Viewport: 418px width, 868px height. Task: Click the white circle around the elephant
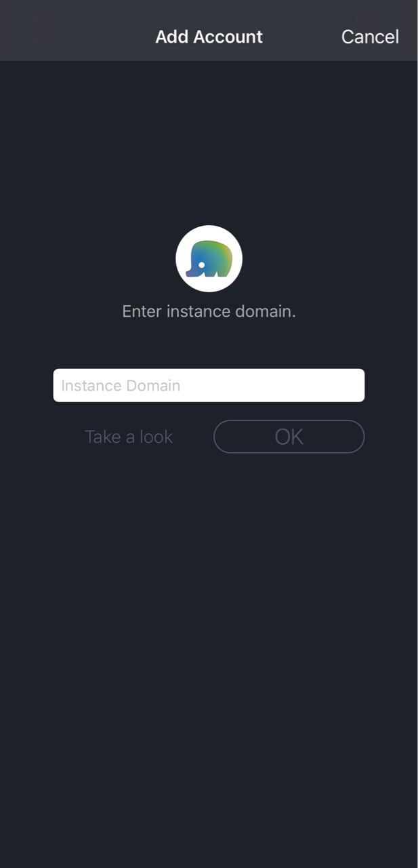209,259
